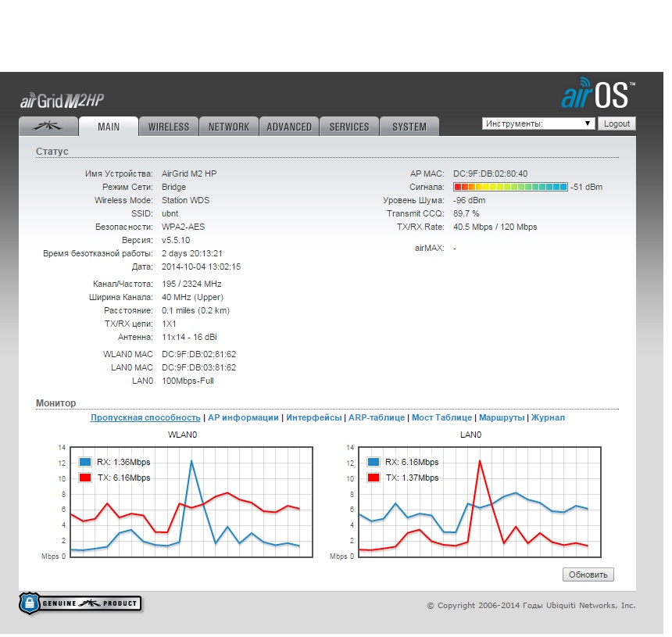Click SSID value ubnt

click(170, 213)
